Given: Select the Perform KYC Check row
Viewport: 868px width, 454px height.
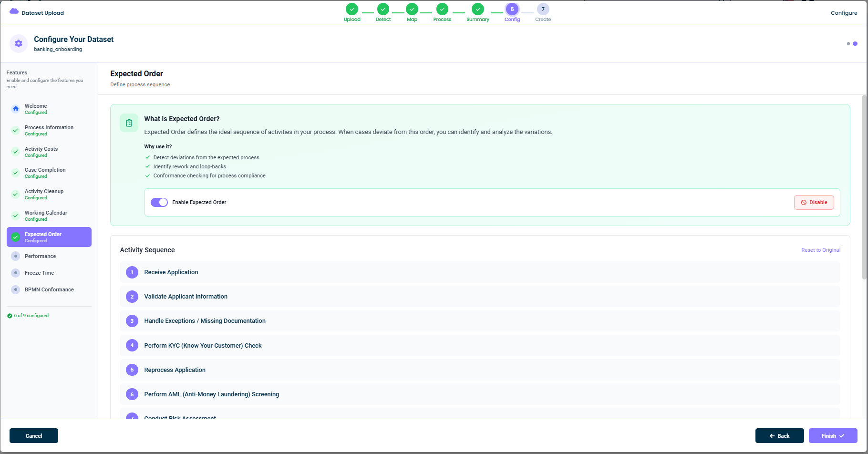Looking at the screenshot, I should (480, 345).
